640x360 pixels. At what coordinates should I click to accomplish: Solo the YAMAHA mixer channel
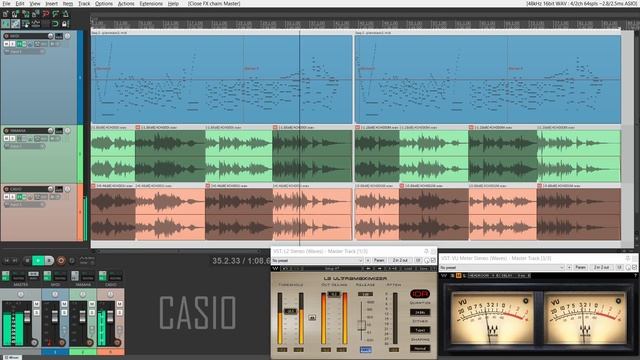pos(92,312)
